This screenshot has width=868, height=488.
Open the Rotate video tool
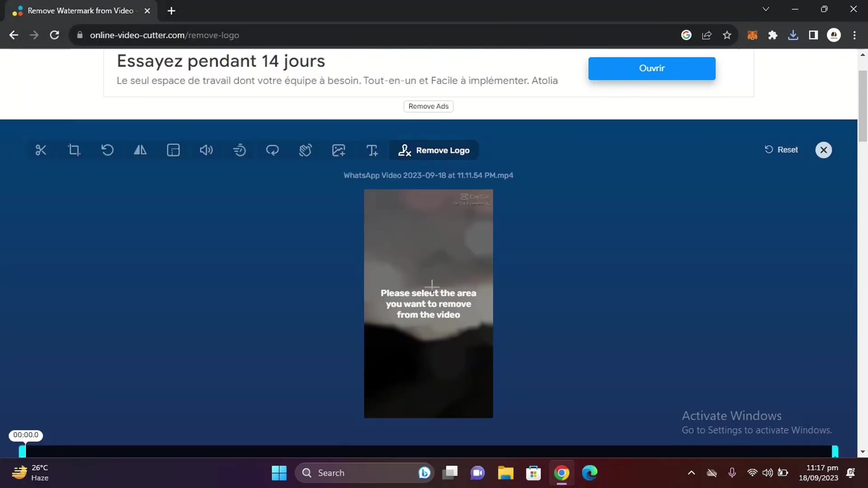[x=107, y=150]
